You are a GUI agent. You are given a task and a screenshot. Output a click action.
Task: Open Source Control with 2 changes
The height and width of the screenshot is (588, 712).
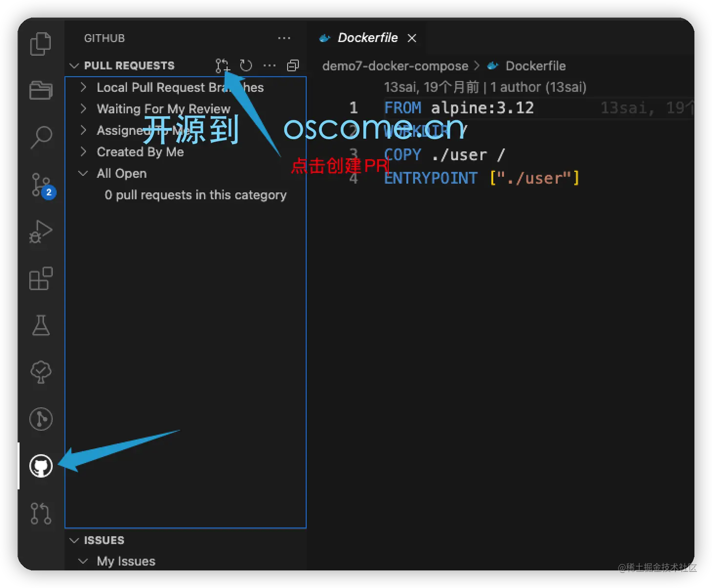tap(42, 185)
